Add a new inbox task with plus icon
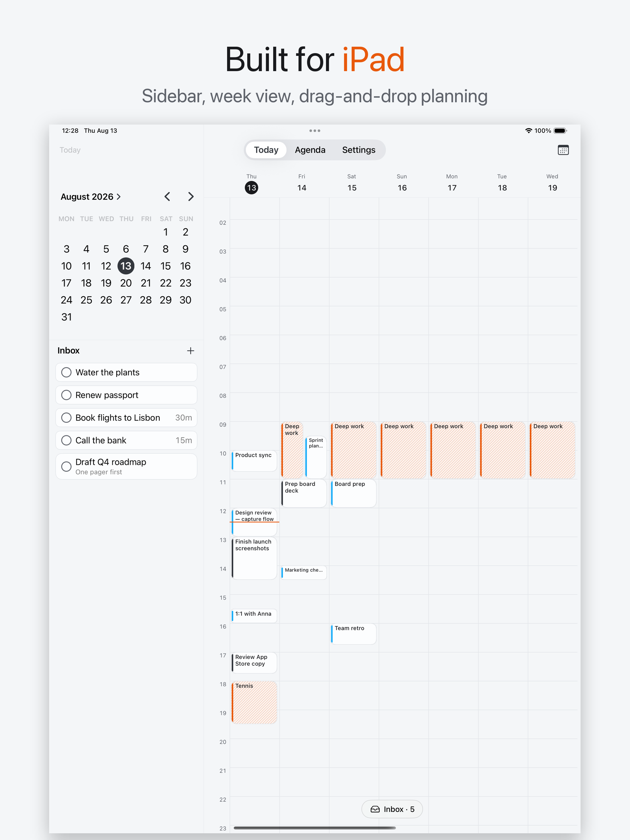 click(x=191, y=350)
